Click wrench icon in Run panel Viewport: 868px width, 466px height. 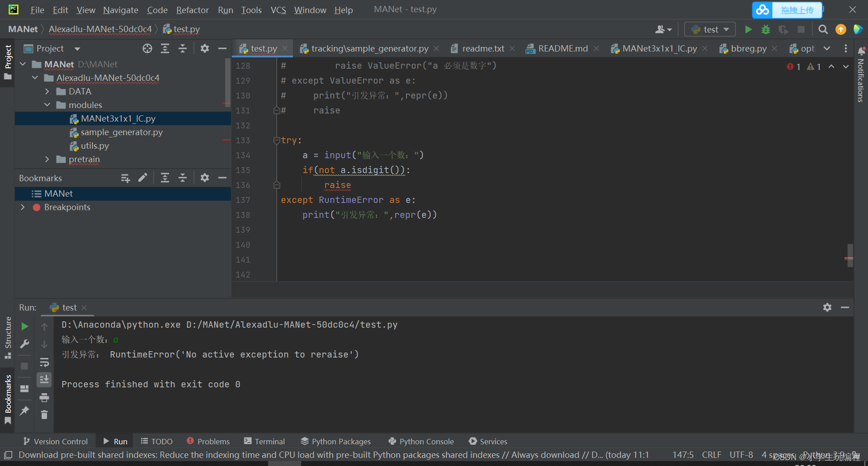pyautogui.click(x=25, y=344)
